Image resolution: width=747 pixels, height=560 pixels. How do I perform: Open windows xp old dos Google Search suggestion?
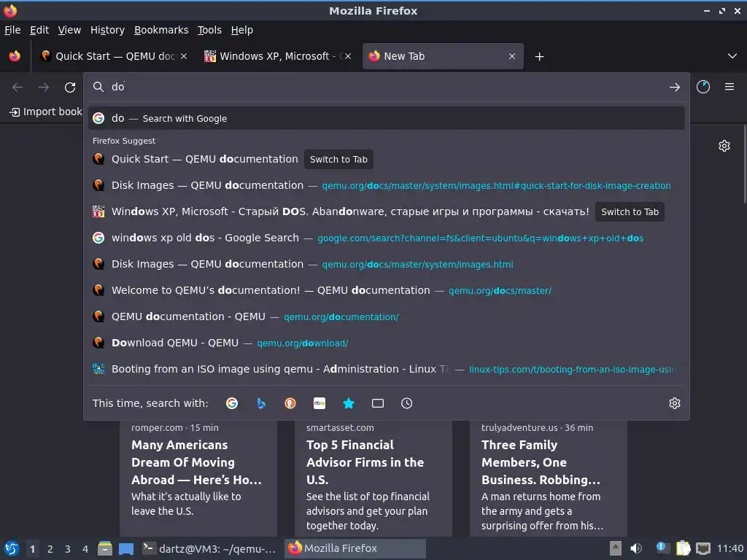click(x=387, y=238)
